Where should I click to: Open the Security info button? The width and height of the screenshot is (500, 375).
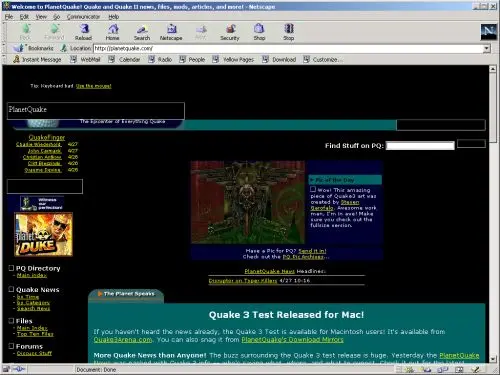tap(230, 32)
